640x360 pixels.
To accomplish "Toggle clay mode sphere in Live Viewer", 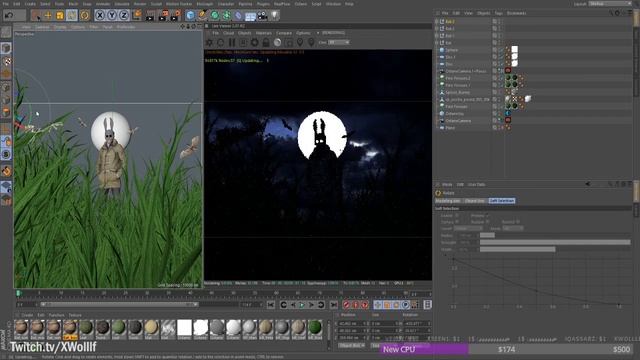I will click(x=277, y=42).
